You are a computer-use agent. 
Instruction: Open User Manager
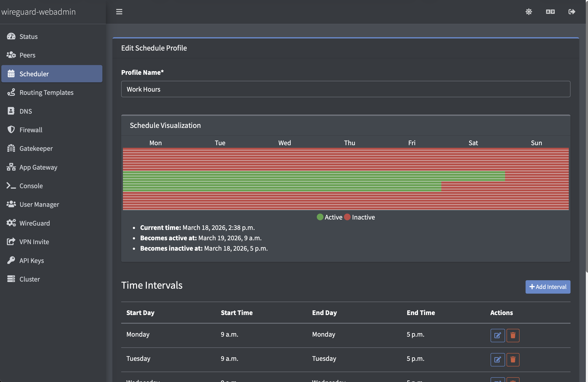[x=39, y=204]
